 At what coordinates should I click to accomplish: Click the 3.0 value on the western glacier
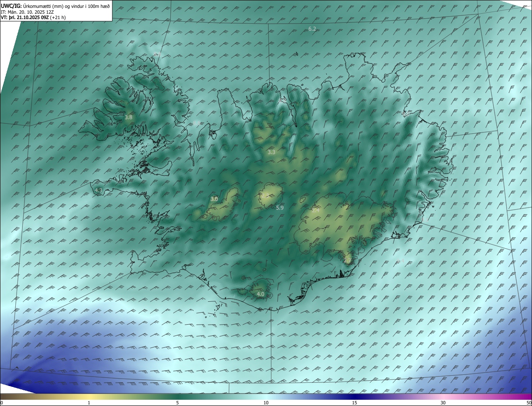click(x=214, y=199)
